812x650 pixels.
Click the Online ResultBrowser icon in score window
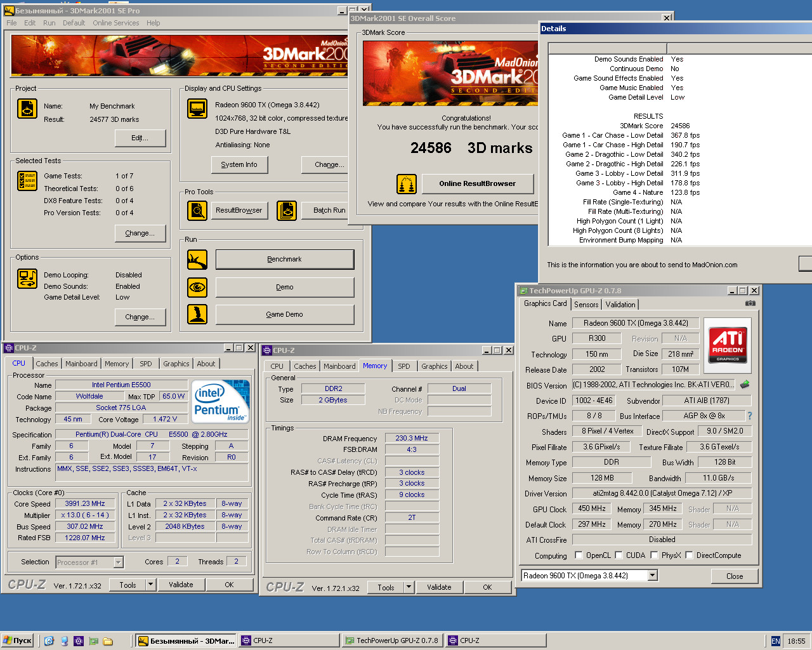[406, 184]
